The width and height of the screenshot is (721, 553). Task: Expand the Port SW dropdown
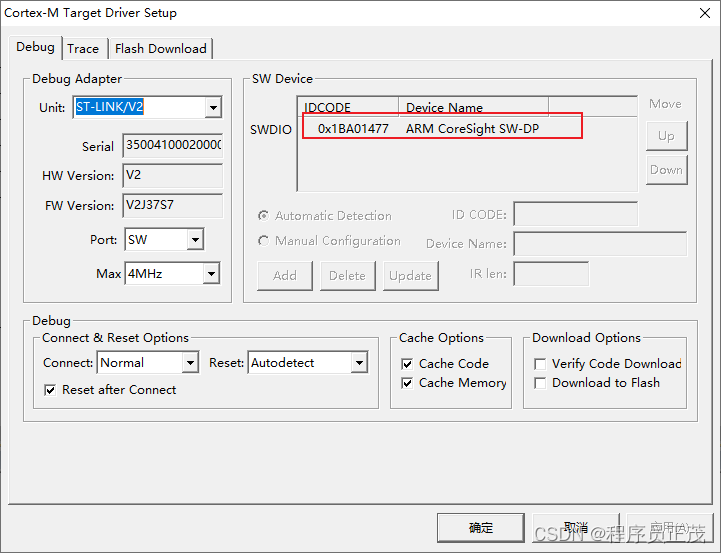pyautogui.click(x=195, y=239)
